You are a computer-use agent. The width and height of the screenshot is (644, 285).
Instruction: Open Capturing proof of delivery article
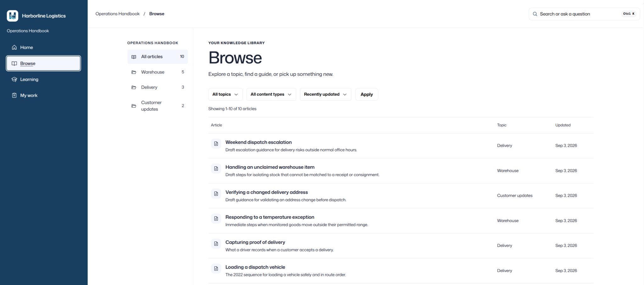[x=255, y=242]
